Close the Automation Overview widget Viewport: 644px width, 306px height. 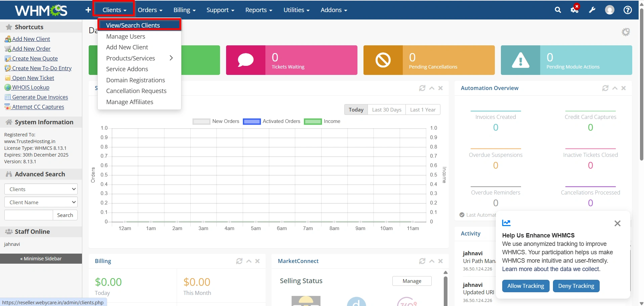[x=624, y=88]
